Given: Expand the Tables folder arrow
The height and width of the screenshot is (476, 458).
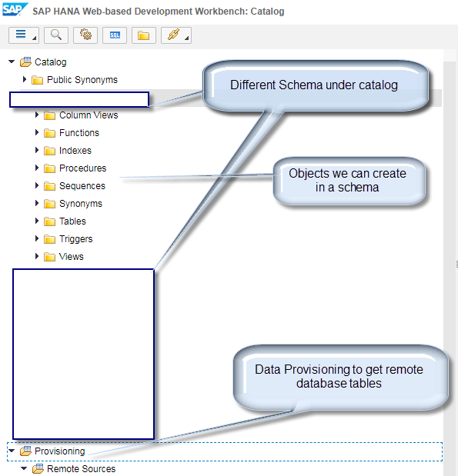Looking at the screenshot, I should pos(37,221).
